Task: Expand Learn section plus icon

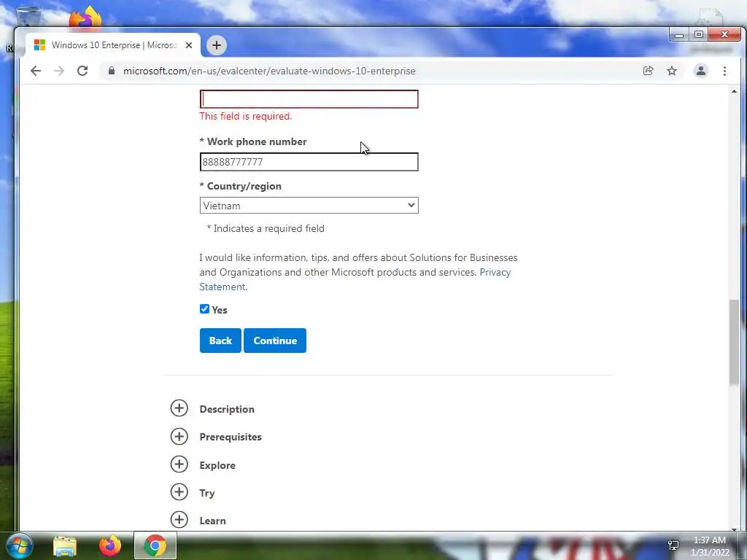Action: [179, 520]
